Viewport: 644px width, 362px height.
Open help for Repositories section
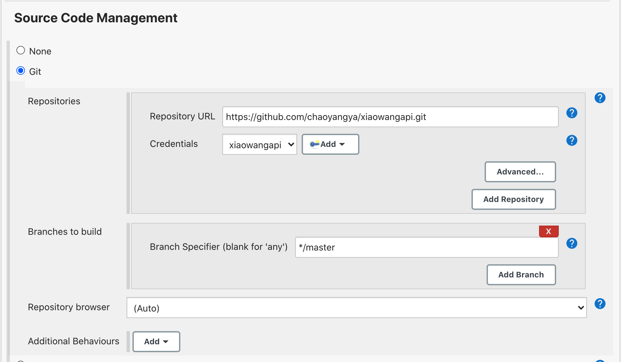click(600, 98)
